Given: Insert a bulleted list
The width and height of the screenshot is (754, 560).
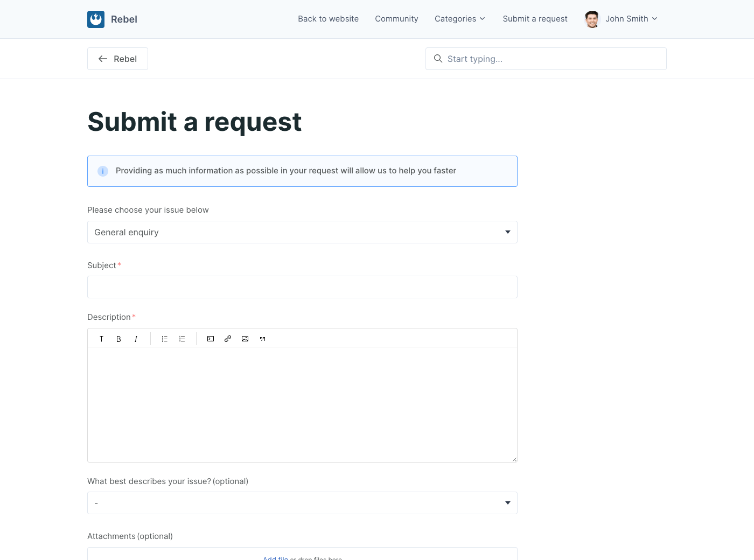Looking at the screenshot, I should point(165,339).
